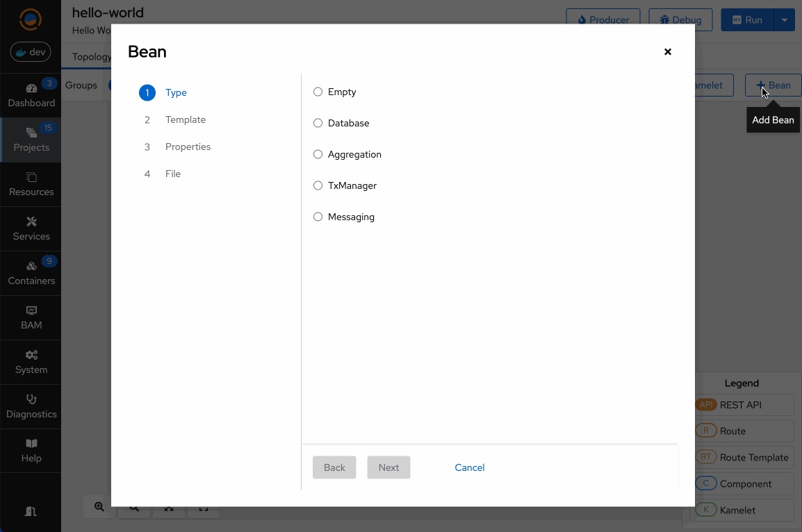Image resolution: width=802 pixels, height=532 pixels.
Task: Go to wizard step 2 Template
Action: pyautogui.click(x=173, y=119)
